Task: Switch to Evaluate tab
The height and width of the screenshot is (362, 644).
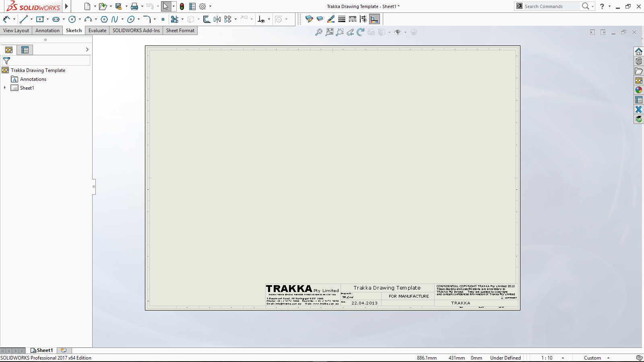Action: pos(97,31)
